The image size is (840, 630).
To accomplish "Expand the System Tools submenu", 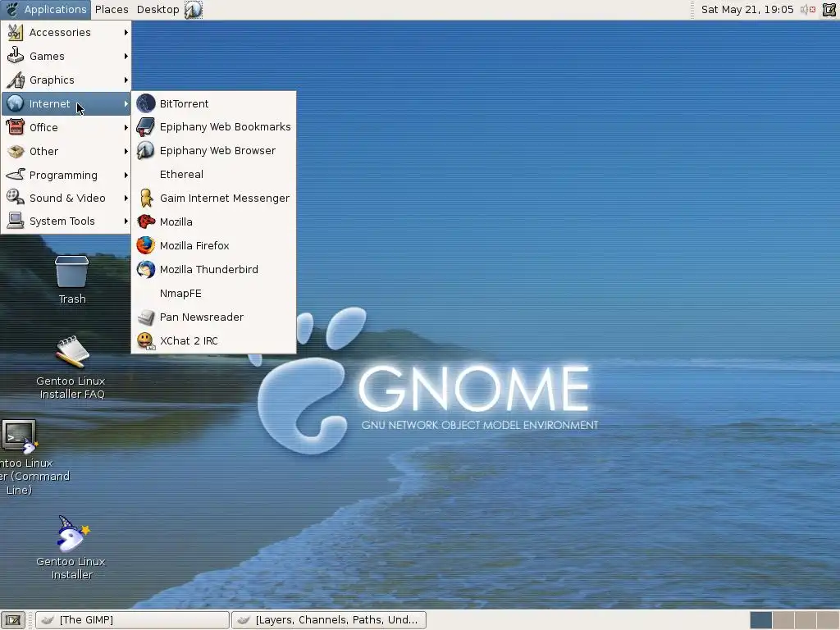I will coord(66,221).
